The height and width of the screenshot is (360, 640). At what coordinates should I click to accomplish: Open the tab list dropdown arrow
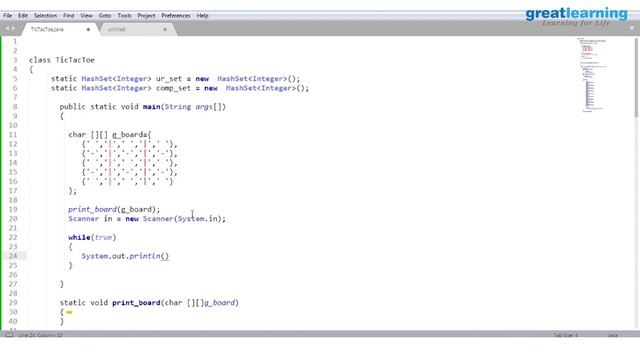click(632, 28)
